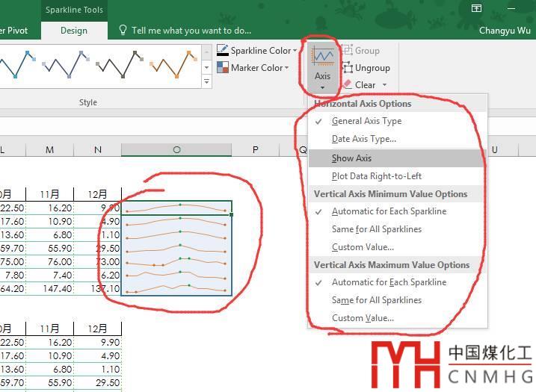536x392 pixels.
Task: Open Date Axis Type dialog
Action: (364, 139)
